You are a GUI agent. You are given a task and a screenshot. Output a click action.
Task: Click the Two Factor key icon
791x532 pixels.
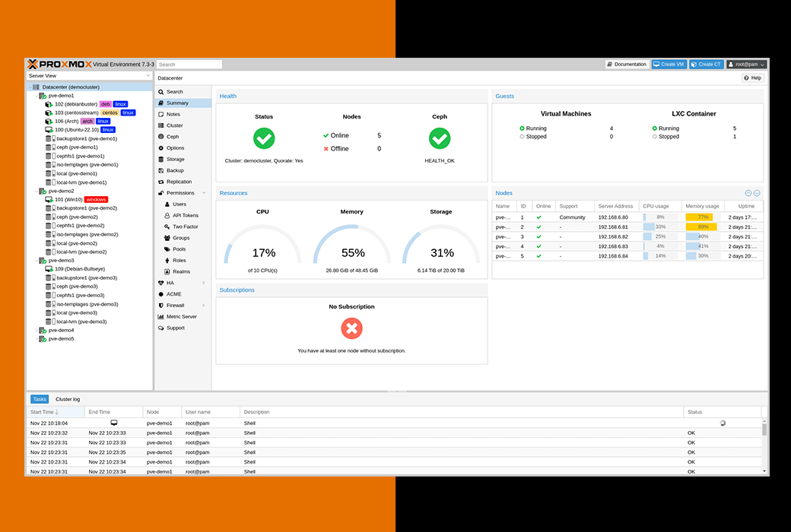pyautogui.click(x=167, y=227)
